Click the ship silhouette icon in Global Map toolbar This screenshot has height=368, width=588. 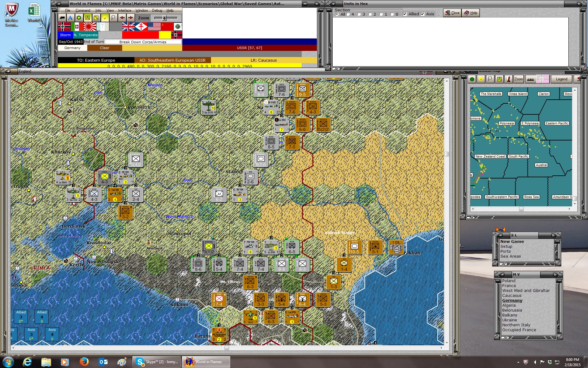click(x=530, y=79)
